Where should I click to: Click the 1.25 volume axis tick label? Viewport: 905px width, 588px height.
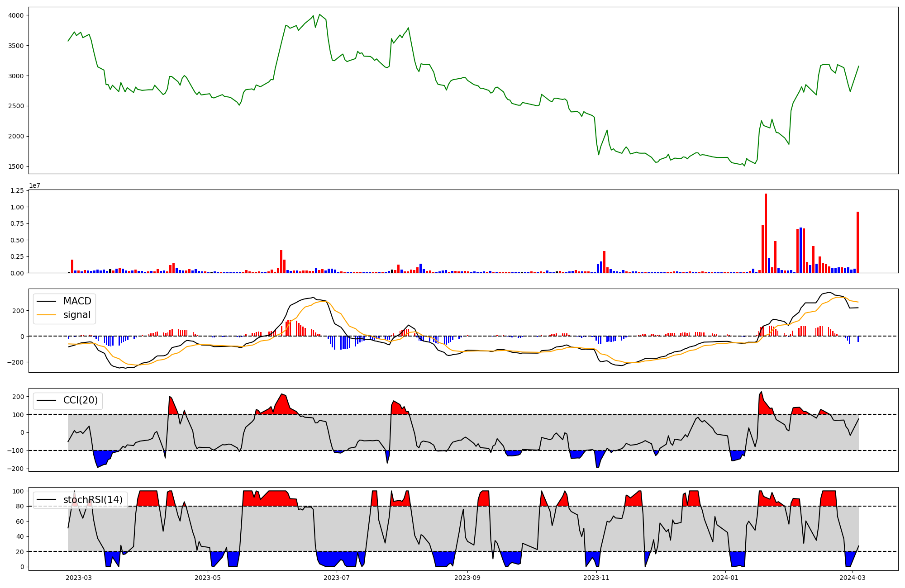click(16, 190)
